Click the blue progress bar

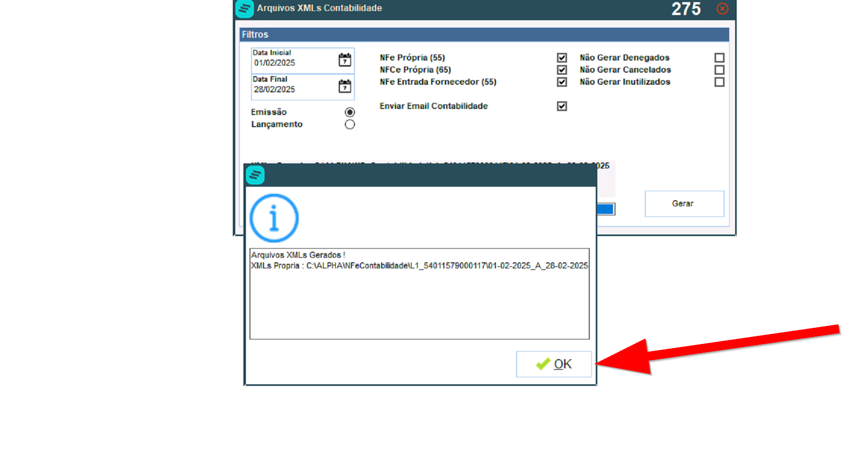point(605,209)
